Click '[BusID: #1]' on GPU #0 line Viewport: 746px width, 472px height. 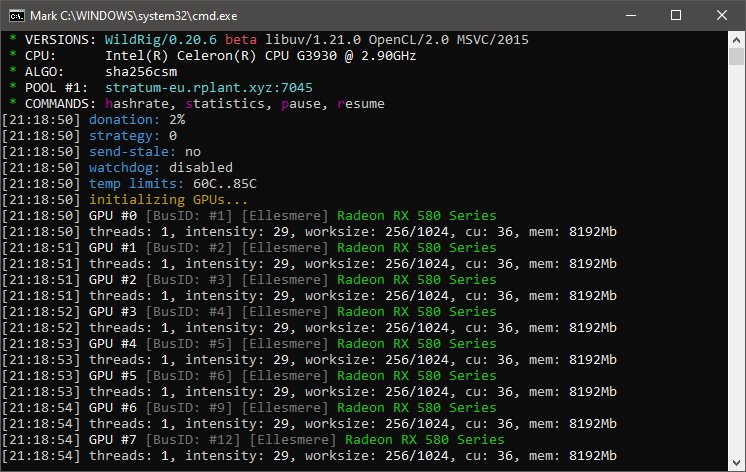189,216
